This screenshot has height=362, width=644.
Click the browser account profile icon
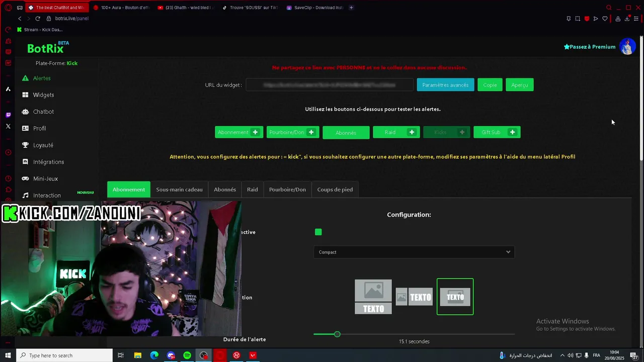(x=618, y=19)
